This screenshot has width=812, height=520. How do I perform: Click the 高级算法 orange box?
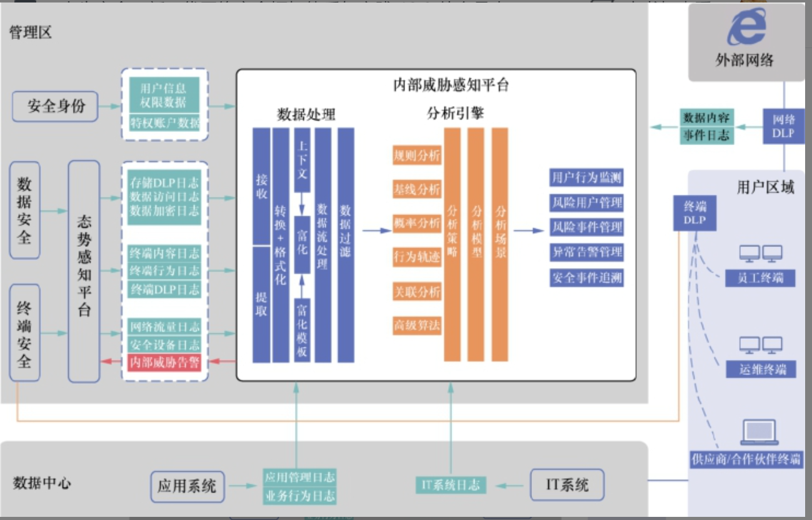coord(417,325)
